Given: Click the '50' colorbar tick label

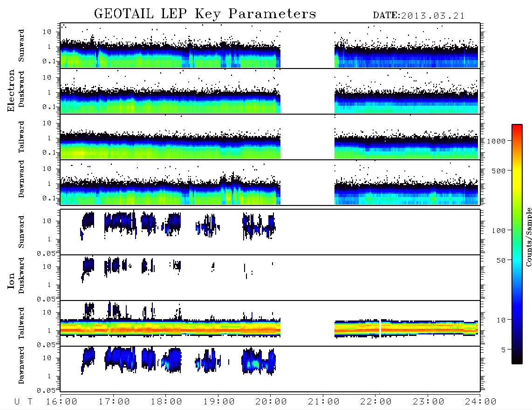Looking at the screenshot, I should [x=501, y=260].
